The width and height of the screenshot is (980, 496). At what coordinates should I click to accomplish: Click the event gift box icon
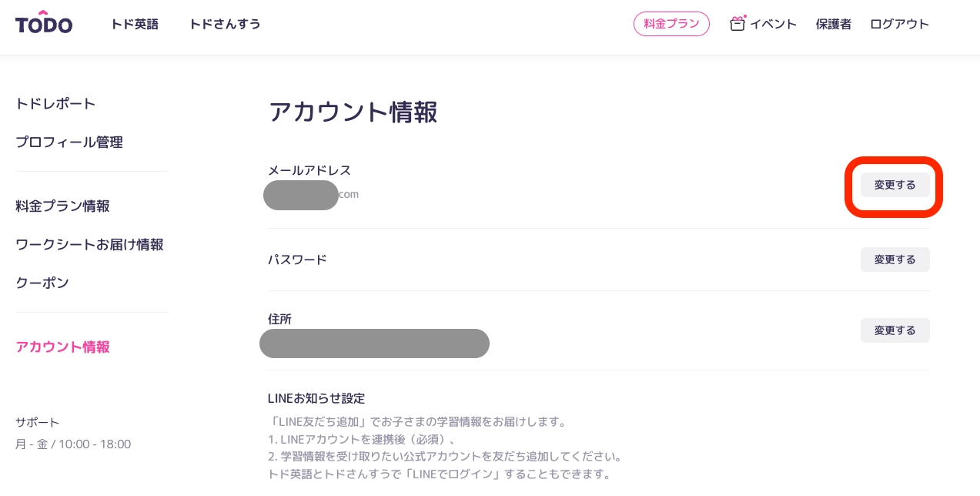[x=738, y=24]
